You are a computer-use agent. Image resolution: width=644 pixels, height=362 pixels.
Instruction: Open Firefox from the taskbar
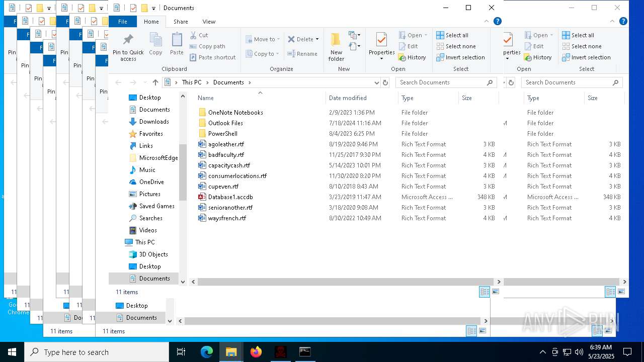pos(256,352)
